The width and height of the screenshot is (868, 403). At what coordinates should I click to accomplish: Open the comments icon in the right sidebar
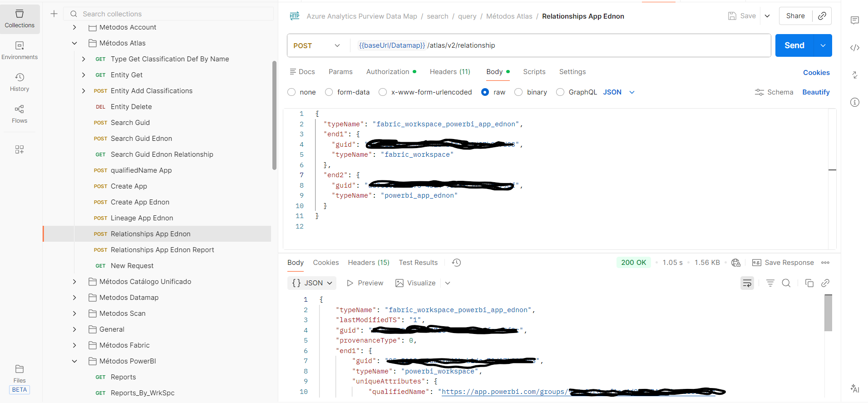click(855, 20)
